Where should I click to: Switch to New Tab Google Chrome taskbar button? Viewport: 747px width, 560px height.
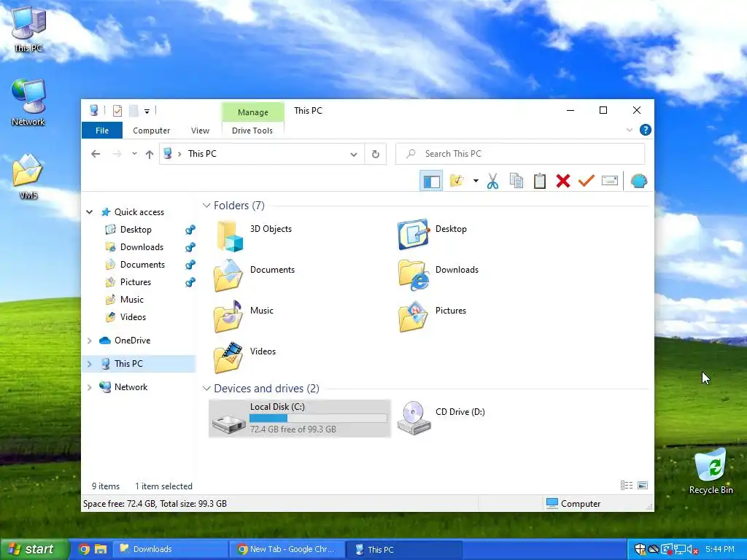pyautogui.click(x=287, y=549)
